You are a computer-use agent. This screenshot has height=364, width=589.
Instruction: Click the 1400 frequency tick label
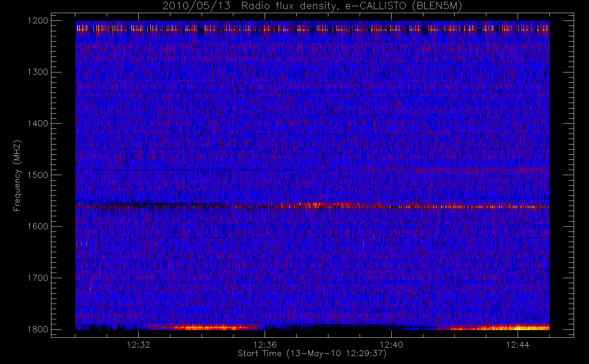click(x=38, y=124)
